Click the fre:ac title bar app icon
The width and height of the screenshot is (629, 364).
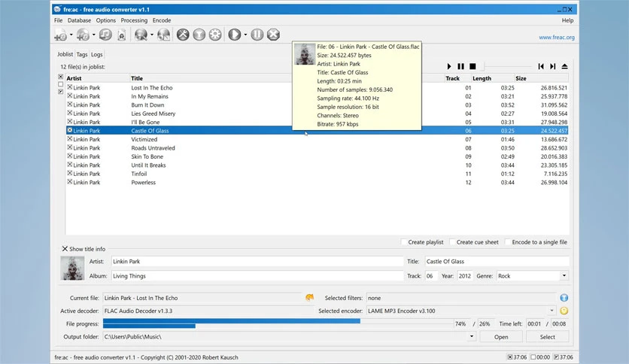click(57, 9)
